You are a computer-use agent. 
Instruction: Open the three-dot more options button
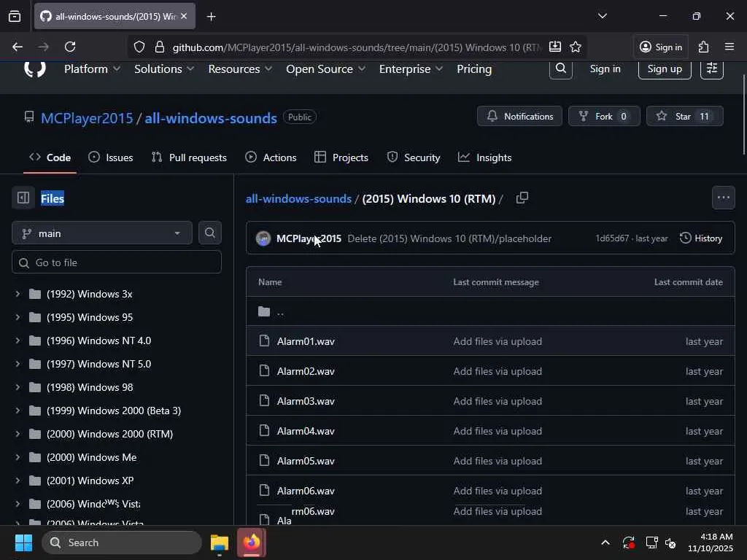coord(723,198)
